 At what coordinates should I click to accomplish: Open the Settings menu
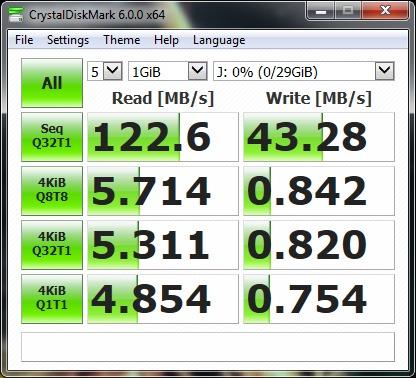[x=68, y=40]
